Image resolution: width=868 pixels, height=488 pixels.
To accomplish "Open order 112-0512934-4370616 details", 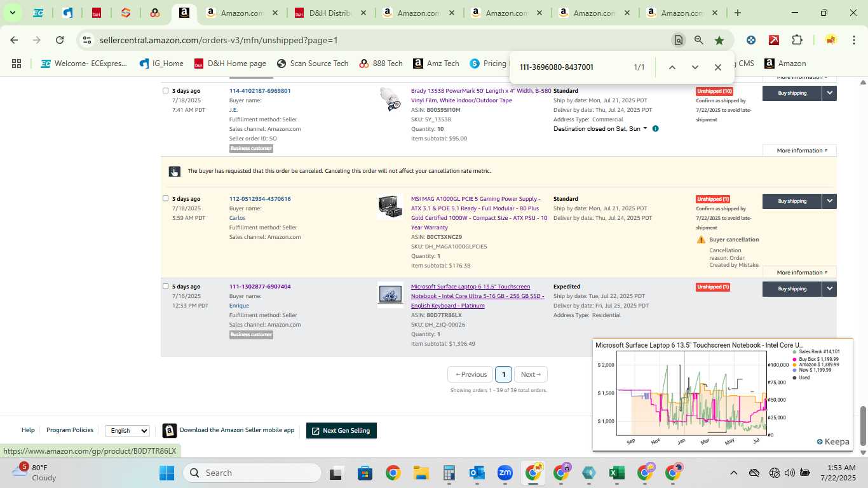I will tap(260, 199).
